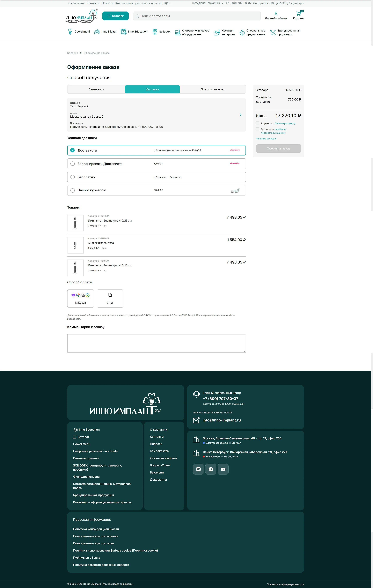The height and width of the screenshot is (588, 373).
Task: Open the Inno Digital category icon
Action: coord(97,32)
